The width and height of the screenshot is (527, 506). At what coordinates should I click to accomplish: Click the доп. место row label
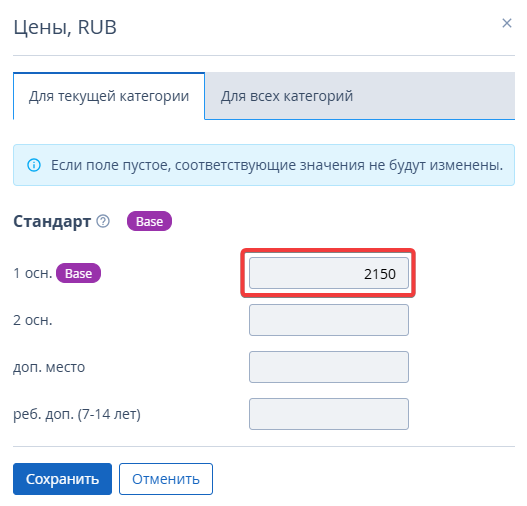coord(49,368)
